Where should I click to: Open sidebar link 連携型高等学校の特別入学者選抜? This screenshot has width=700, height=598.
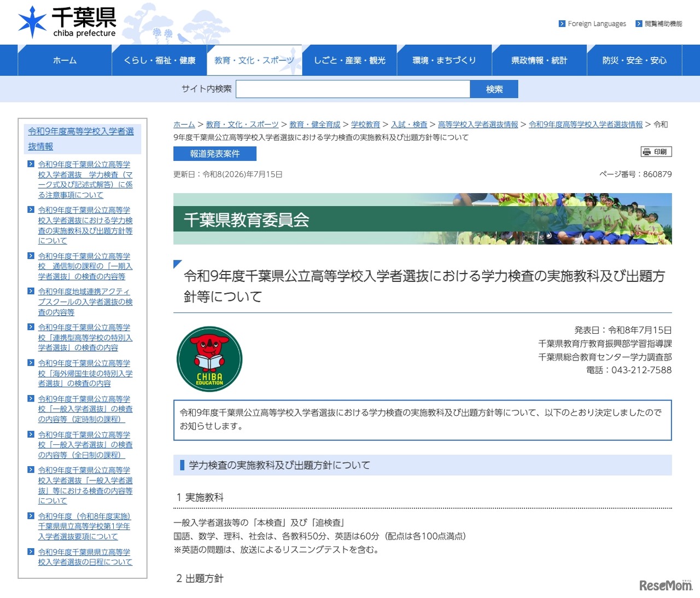click(85, 338)
